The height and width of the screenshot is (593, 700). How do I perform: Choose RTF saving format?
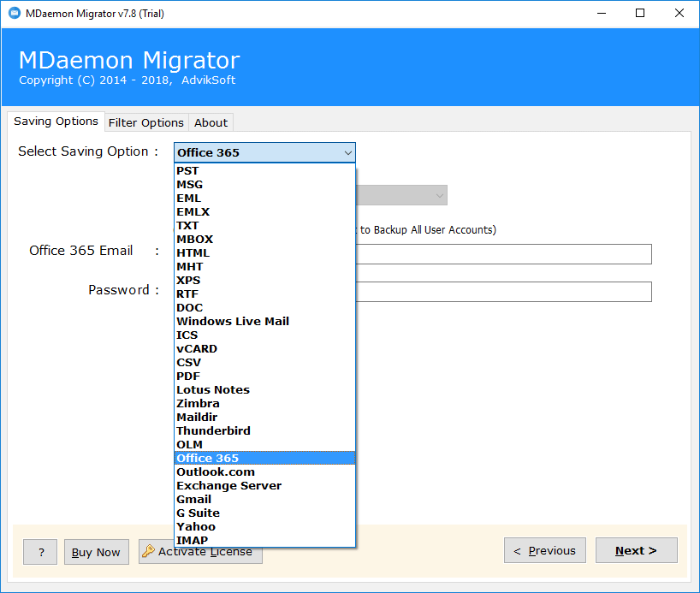(264, 294)
